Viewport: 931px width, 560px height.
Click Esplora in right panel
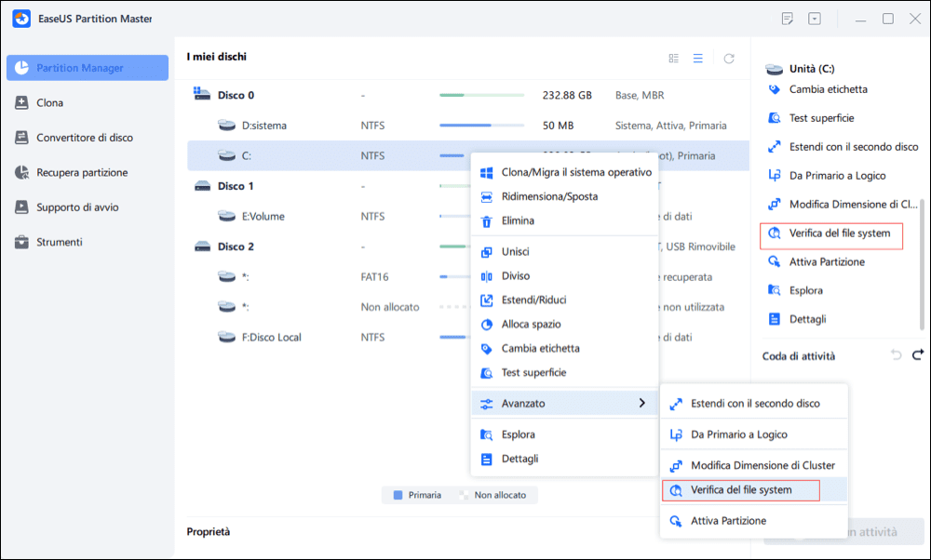(x=795, y=290)
